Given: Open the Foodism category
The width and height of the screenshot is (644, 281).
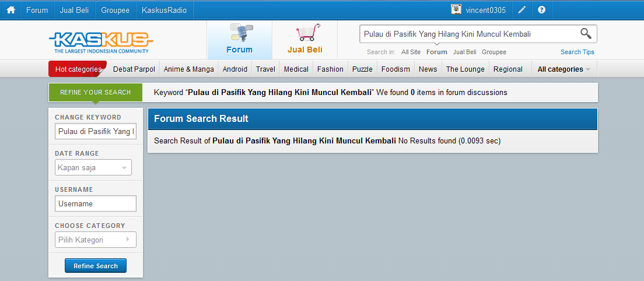Looking at the screenshot, I should click(395, 69).
